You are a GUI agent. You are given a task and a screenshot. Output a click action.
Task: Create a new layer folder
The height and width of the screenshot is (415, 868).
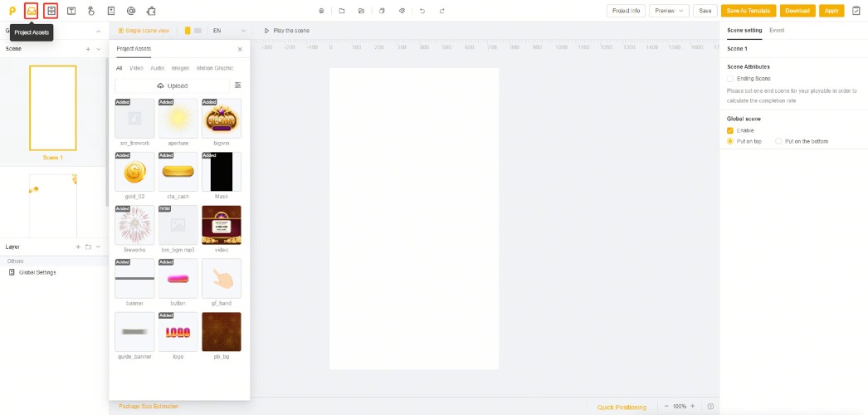pyautogui.click(x=88, y=247)
